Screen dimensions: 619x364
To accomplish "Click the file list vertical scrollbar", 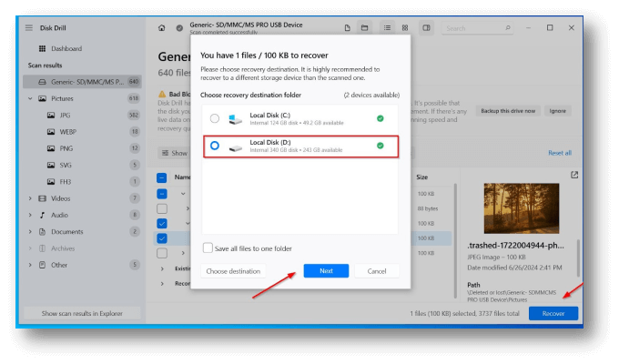I will click(x=455, y=240).
